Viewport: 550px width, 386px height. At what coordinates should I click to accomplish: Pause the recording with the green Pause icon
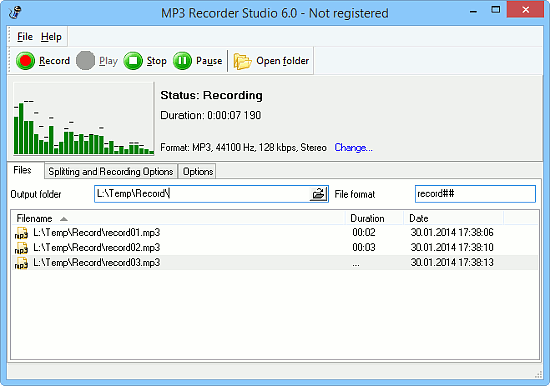point(182,61)
